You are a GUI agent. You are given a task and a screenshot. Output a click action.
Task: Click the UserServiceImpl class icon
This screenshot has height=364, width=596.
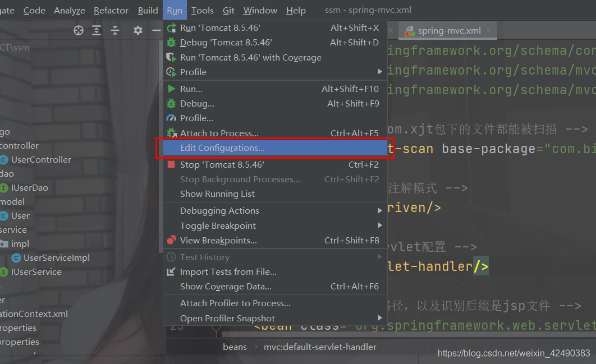[x=16, y=258]
